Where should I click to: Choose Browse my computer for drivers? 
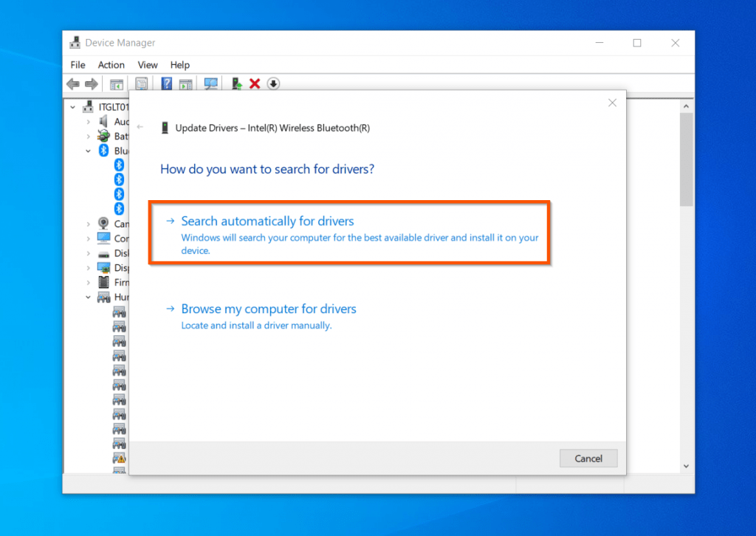pyautogui.click(x=269, y=309)
